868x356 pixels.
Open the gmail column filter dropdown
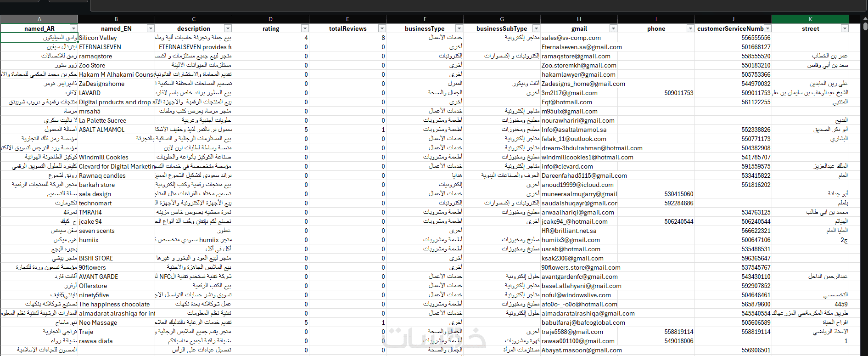point(613,28)
